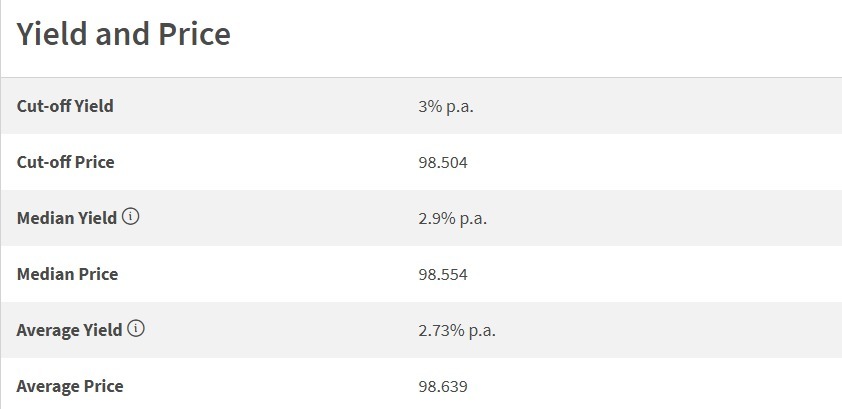Click the Cut-off Yield label
842x409 pixels.
[65, 106]
